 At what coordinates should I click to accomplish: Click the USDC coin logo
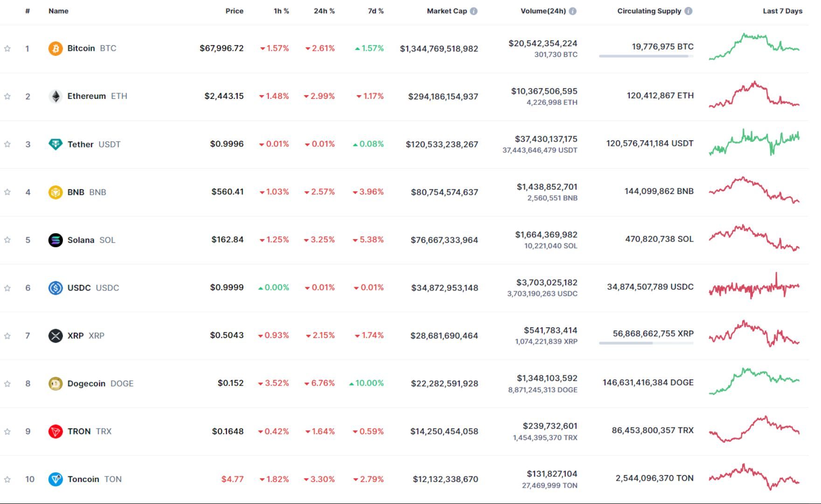[x=55, y=288]
